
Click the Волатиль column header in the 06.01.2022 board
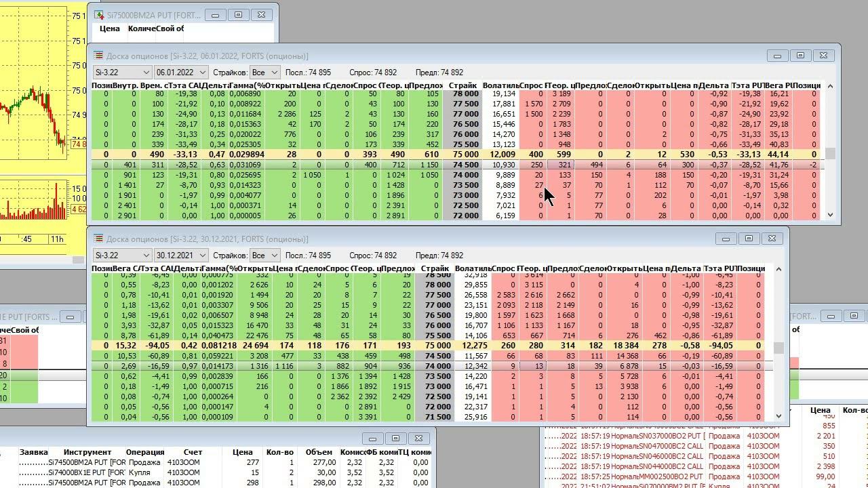click(x=500, y=85)
